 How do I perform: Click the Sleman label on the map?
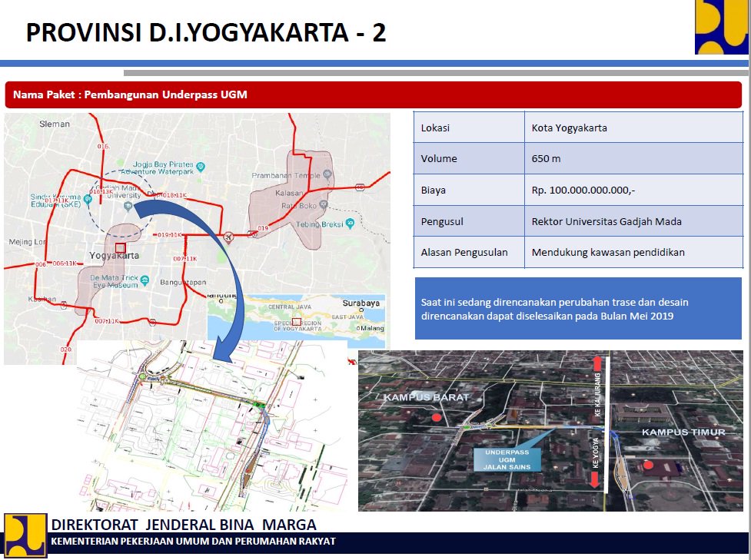(x=54, y=124)
